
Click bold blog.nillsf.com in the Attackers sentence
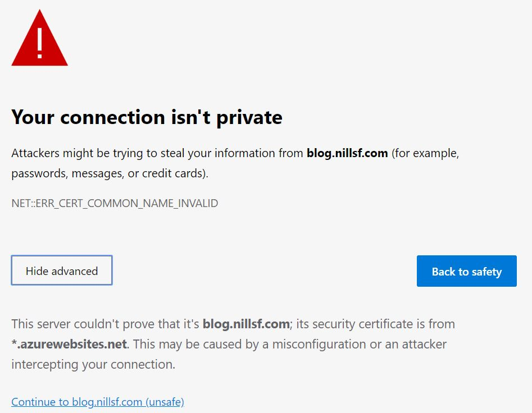[347, 153]
